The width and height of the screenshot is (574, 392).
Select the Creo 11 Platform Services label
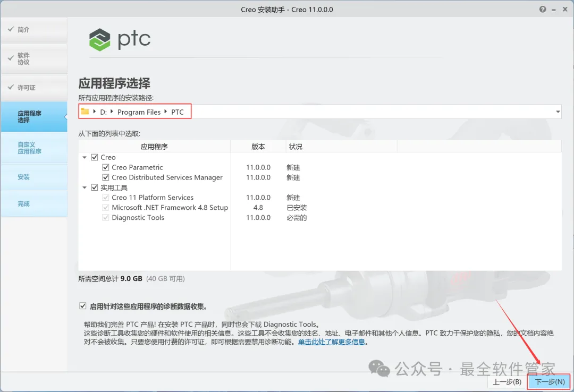[153, 198]
